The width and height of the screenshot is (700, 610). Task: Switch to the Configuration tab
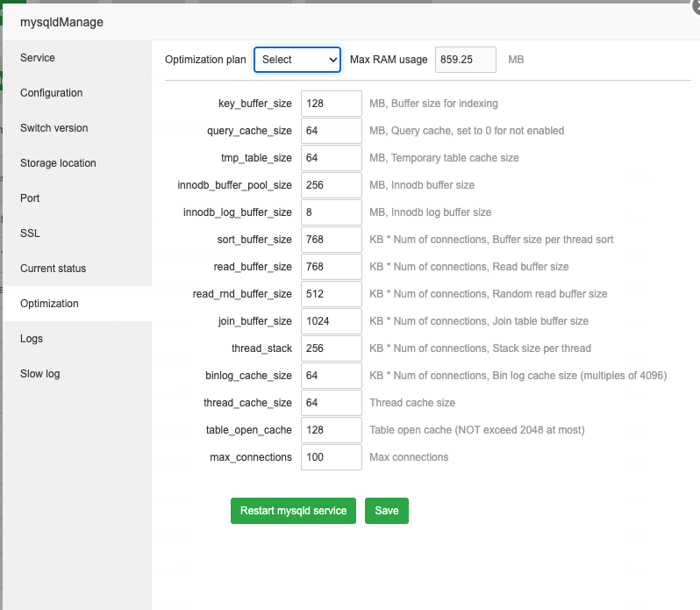51,93
